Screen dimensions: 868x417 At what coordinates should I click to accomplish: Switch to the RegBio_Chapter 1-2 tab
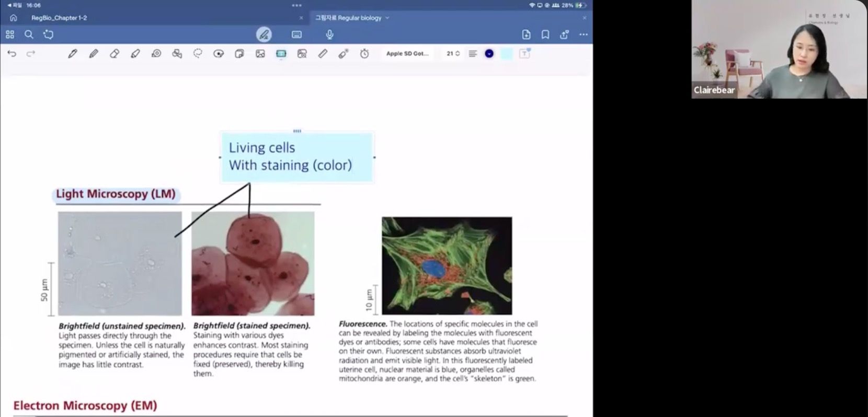click(59, 18)
